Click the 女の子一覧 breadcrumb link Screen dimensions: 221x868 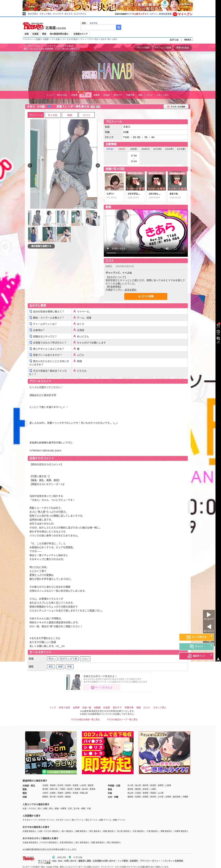[105, 40]
